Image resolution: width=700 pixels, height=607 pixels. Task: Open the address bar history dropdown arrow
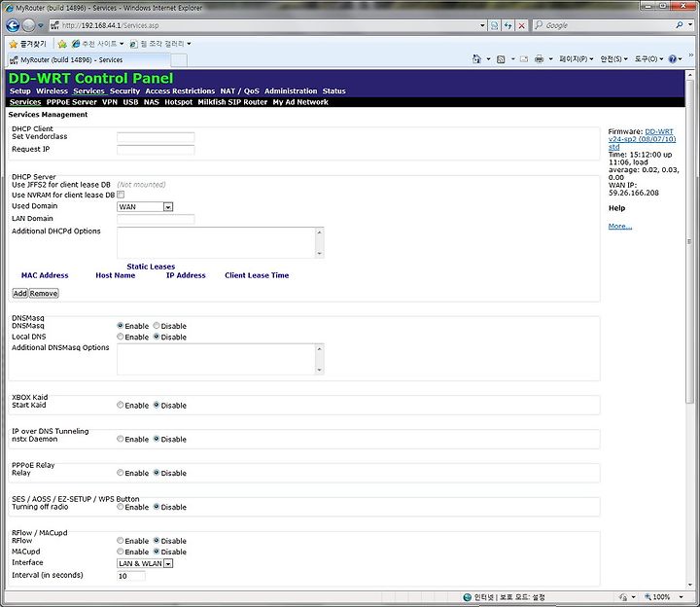tap(482, 25)
